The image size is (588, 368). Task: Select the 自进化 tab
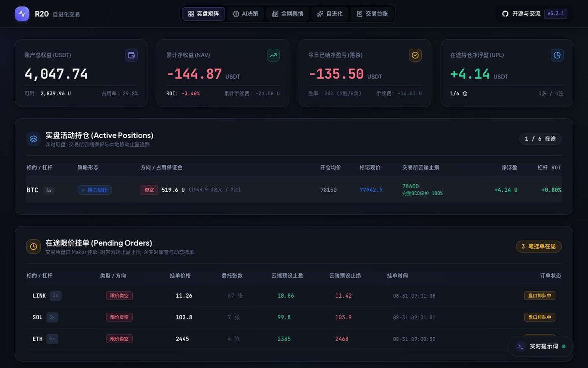point(330,14)
